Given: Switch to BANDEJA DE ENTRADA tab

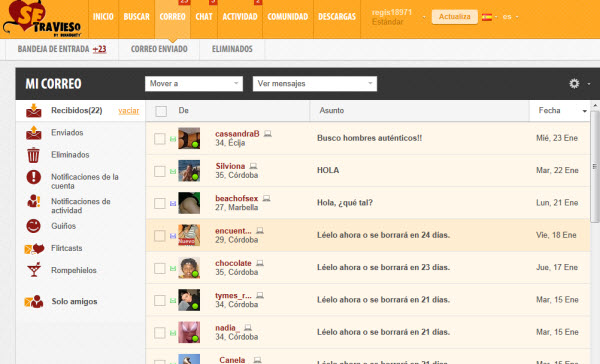Looking at the screenshot, I should [62, 49].
